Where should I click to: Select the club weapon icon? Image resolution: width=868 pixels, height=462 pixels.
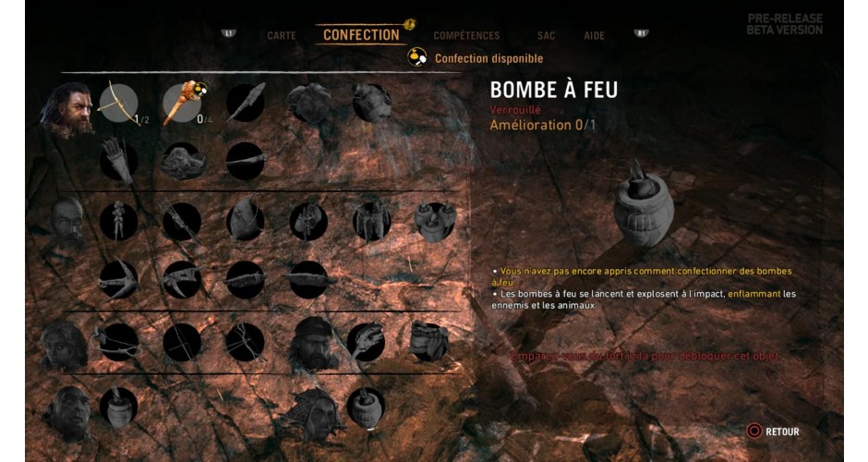pos(183,103)
